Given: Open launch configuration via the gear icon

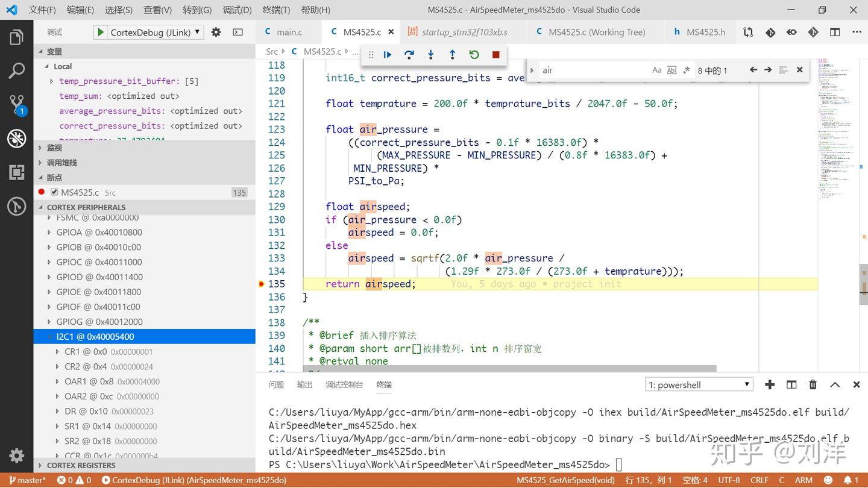Looking at the screenshot, I should tap(215, 32).
